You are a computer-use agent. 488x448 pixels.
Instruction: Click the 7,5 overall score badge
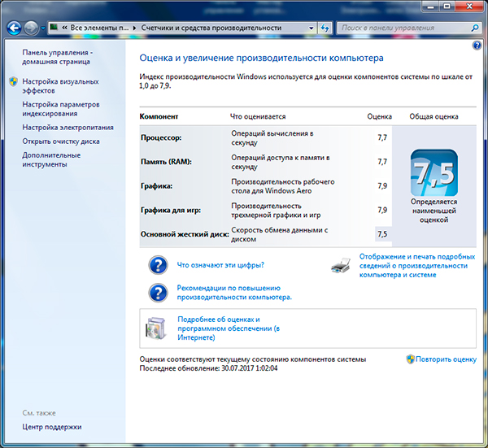coord(434,172)
